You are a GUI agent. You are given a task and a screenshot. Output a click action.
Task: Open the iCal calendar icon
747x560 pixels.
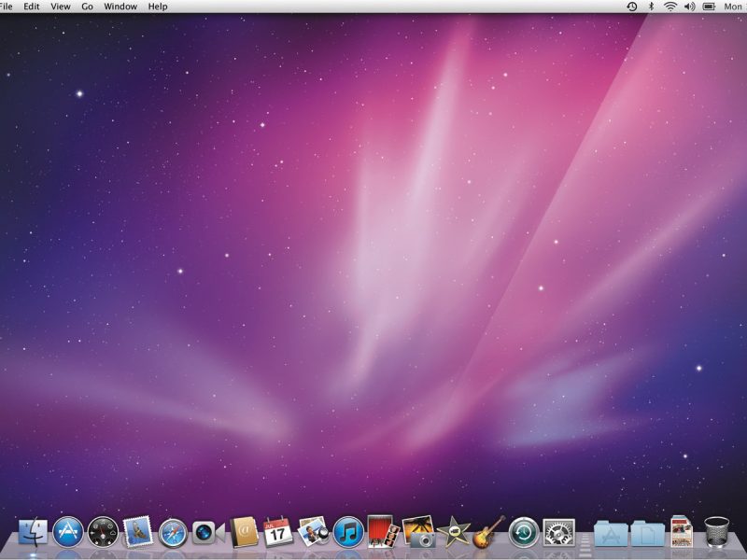pyautogui.click(x=278, y=532)
